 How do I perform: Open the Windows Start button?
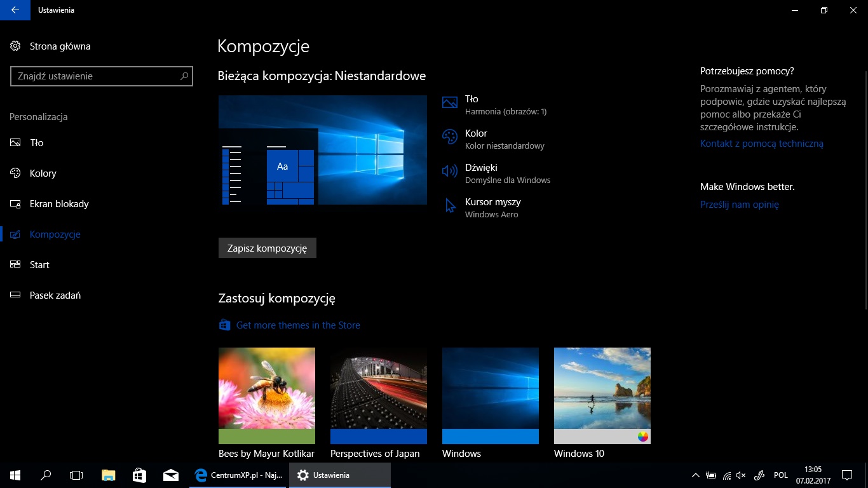pyautogui.click(x=15, y=475)
